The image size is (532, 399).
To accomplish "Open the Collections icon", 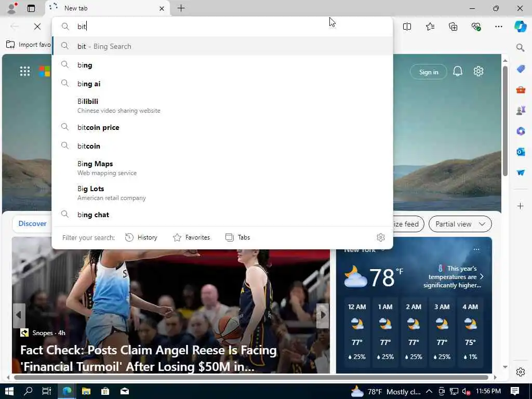I will (x=453, y=26).
